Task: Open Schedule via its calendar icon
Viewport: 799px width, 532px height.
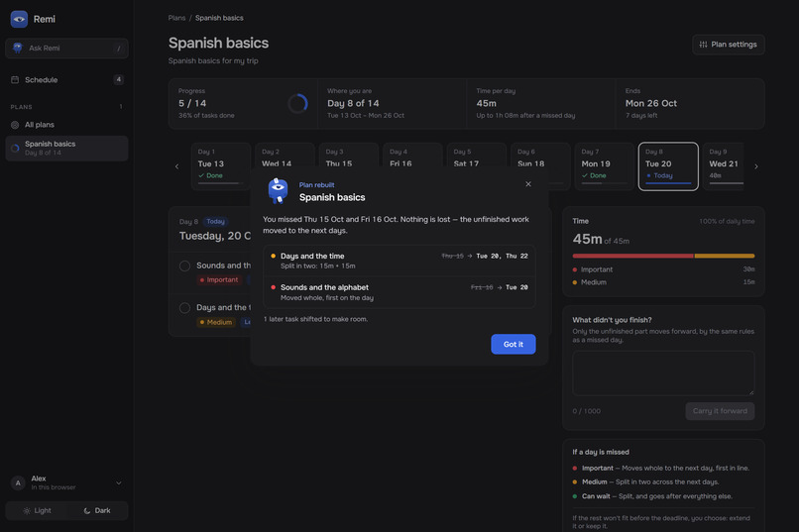Action: [15, 80]
